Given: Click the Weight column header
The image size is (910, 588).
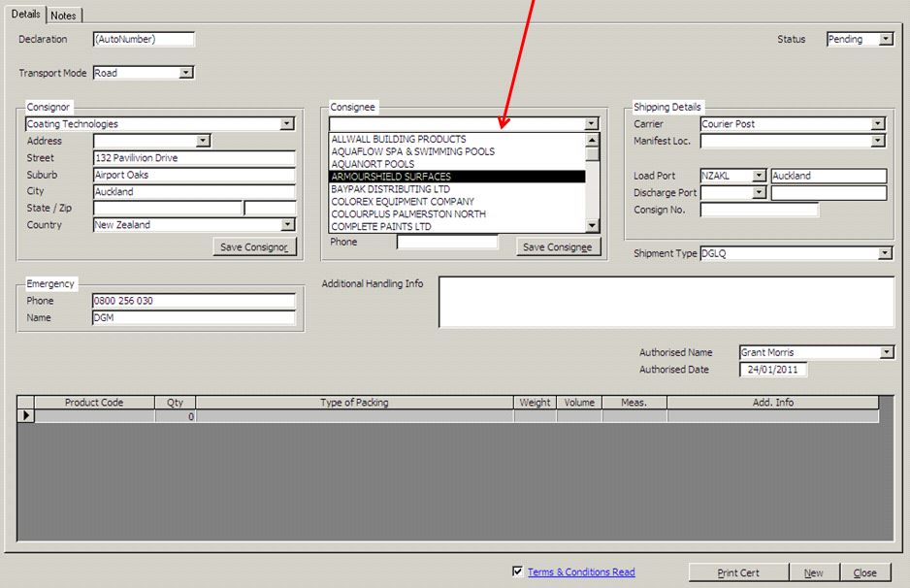Looking at the screenshot, I should tap(536, 403).
